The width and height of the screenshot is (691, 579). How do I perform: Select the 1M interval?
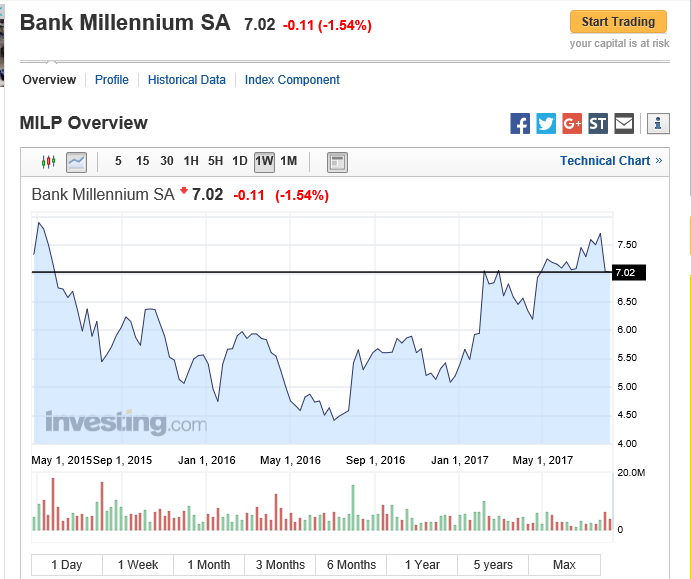click(x=289, y=161)
